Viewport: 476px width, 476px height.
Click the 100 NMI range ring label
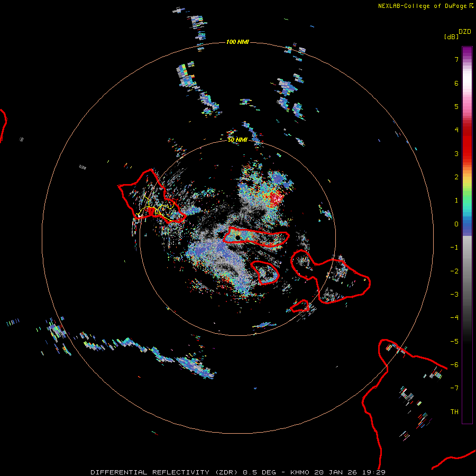(237, 42)
